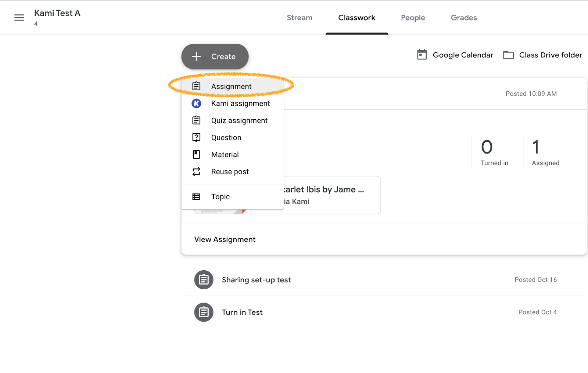The width and height of the screenshot is (588, 373).
Task: Choose Assignment from the Create menu
Action: [231, 86]
